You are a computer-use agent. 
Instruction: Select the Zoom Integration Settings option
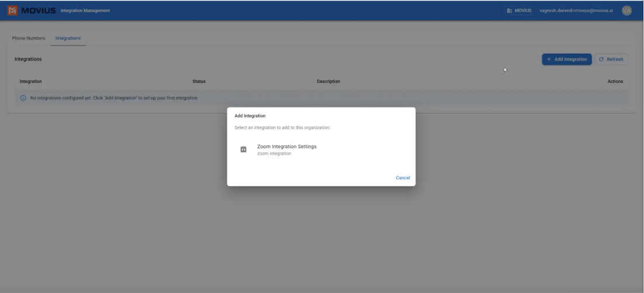click(x=321, y=150)
